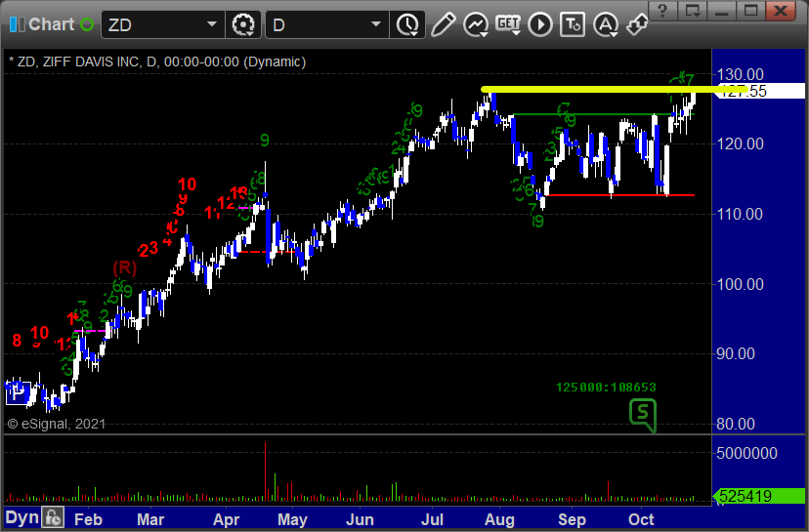Viewport: 809px width, 532px height.
Task: Open the symbol dropdown arrow next to ZD
Action: coord(212,24)
